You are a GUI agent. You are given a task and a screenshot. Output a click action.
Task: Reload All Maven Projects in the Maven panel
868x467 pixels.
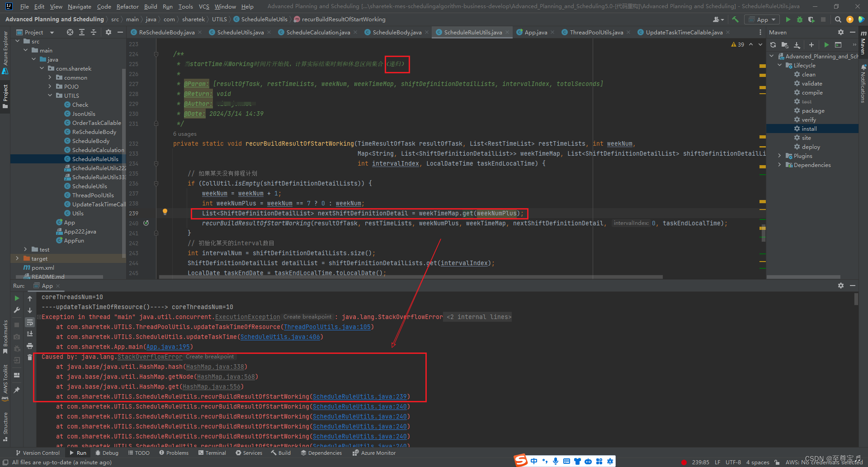(773, 45)
